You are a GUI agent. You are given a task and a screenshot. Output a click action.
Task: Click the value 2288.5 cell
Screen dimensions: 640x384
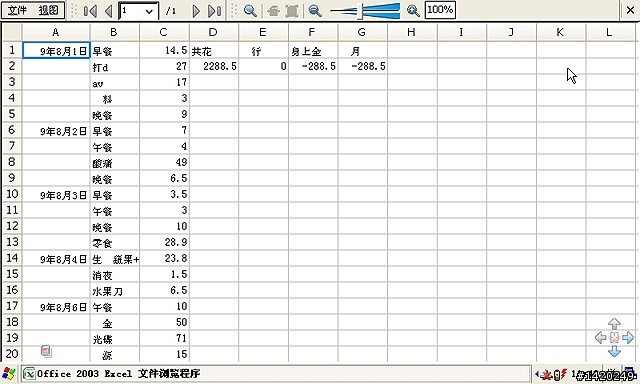pos(214,67)
